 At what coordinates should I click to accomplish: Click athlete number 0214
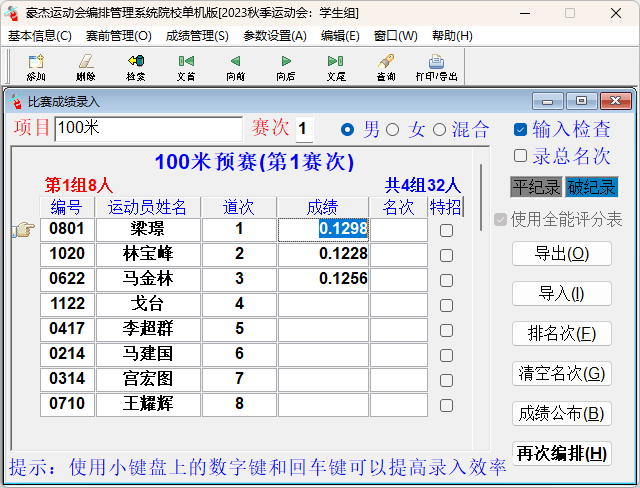[67, 355]
